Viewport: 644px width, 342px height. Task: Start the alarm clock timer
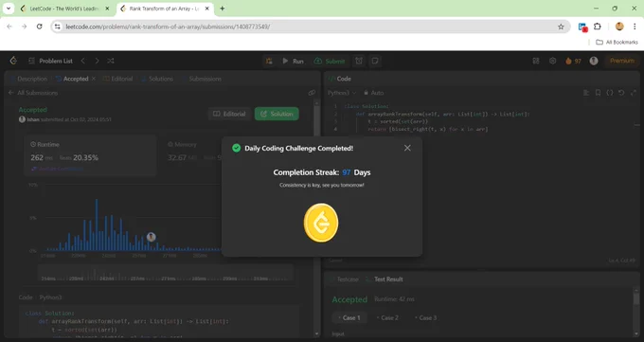(x=359, y=61)
